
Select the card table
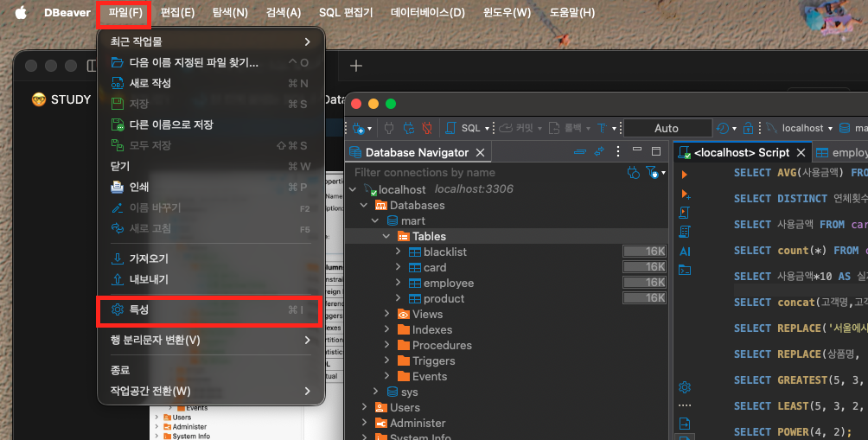435,267
